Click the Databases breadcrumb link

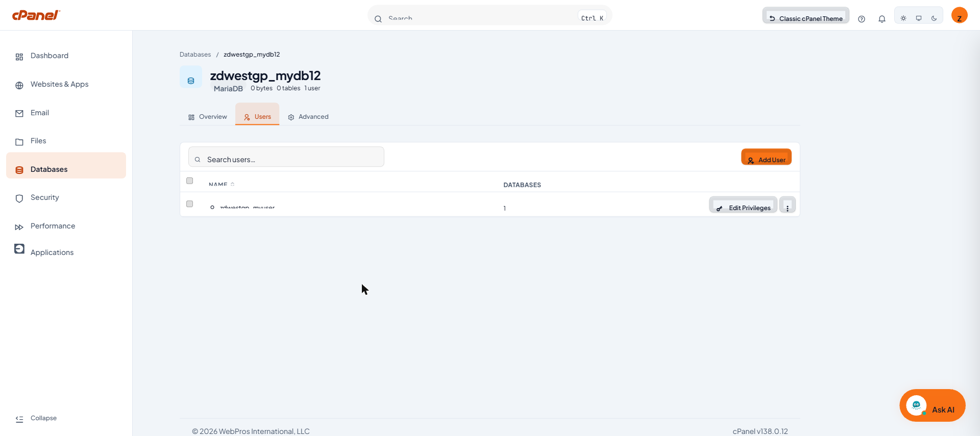point(195,55)
